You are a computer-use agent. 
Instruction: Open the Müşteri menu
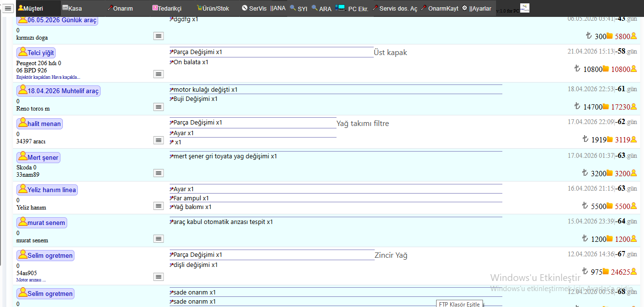(30, 8)
